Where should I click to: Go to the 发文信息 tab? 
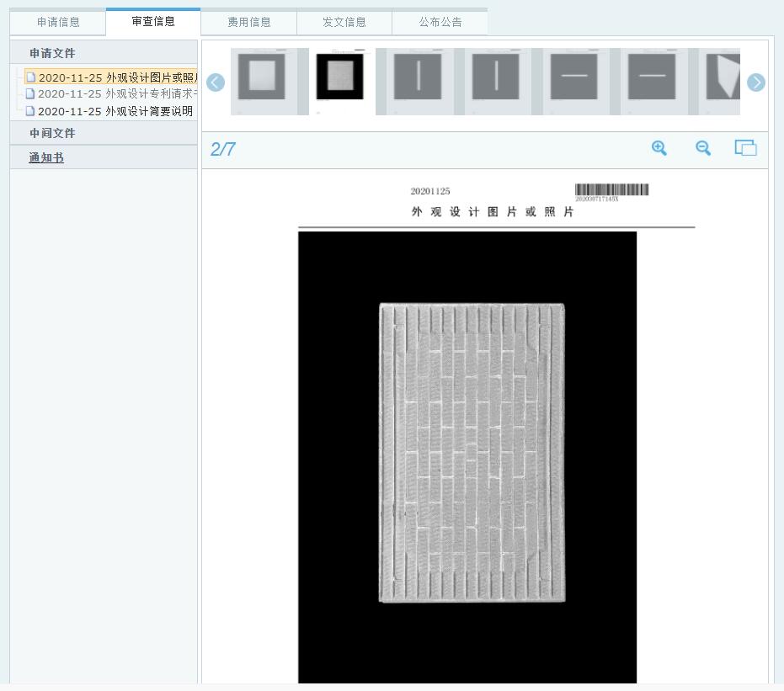(344, 23)
